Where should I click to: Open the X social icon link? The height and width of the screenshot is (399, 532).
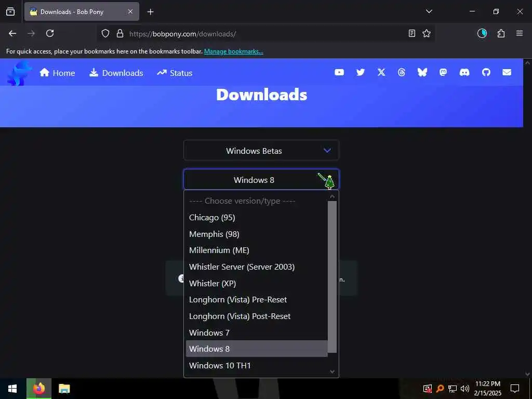(381, 72)
